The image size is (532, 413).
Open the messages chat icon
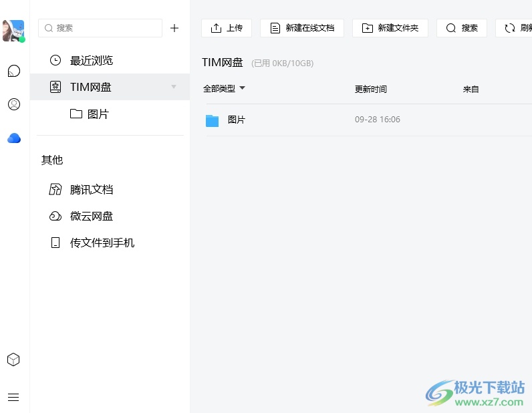13,71
